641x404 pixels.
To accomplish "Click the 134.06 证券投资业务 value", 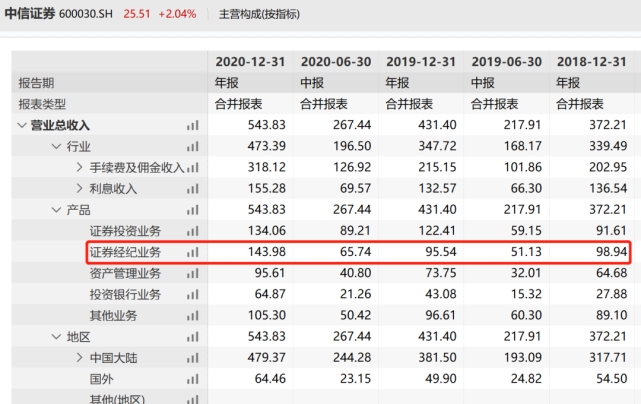I will (267, 231).
